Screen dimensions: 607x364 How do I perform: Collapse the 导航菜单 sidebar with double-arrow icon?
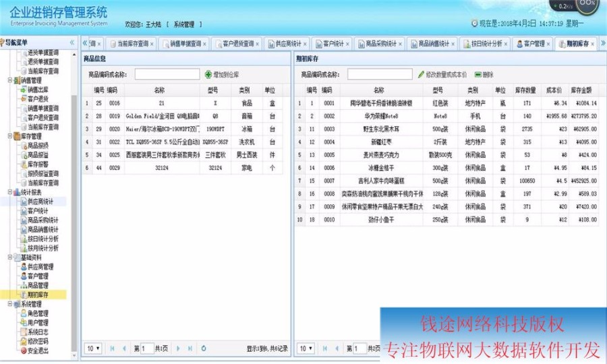(72, 42)
